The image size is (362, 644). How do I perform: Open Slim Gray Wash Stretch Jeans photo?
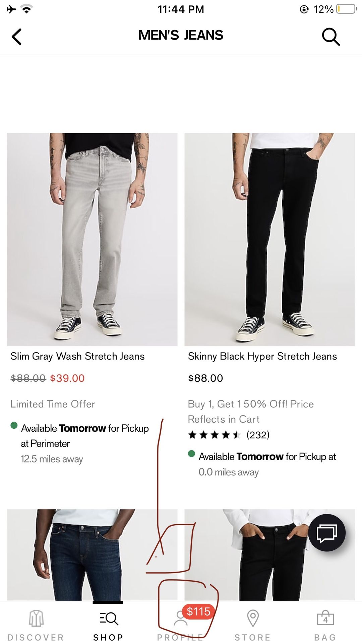(x=92, y=239)
